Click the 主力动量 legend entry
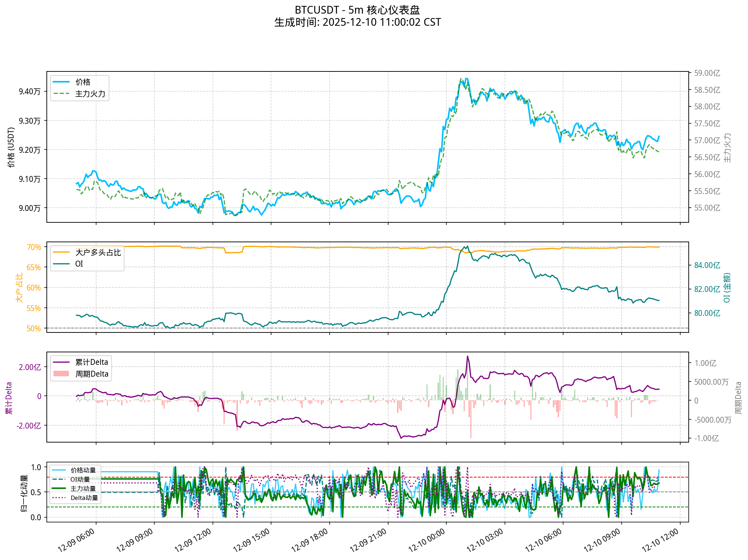Screen dimensions: 748x560 point(83,489)
